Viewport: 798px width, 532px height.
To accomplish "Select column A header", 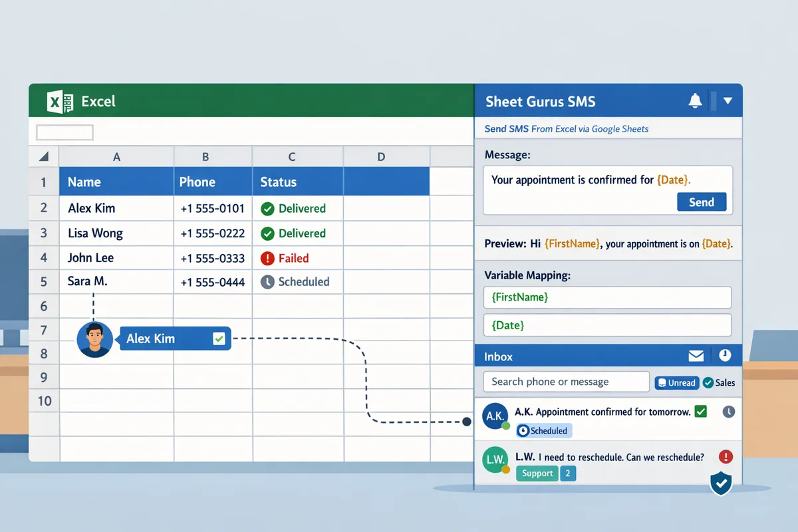I will 116,157.
